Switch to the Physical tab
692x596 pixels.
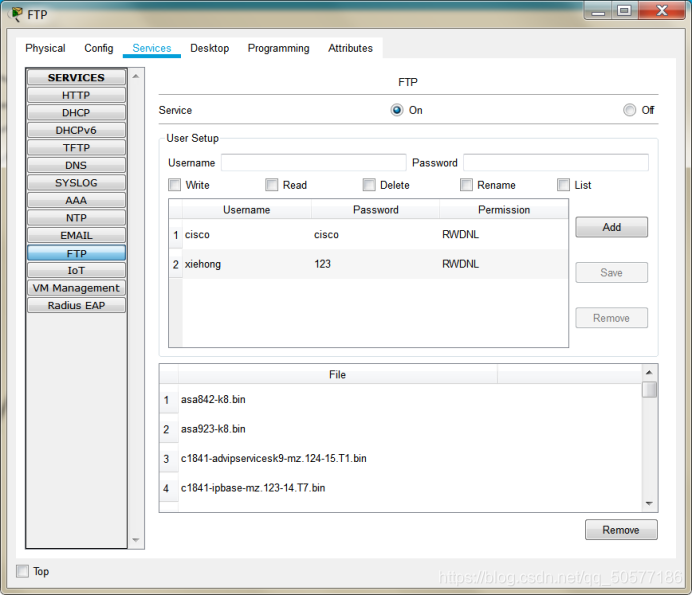pyautogui.click(x=45, y=48)
